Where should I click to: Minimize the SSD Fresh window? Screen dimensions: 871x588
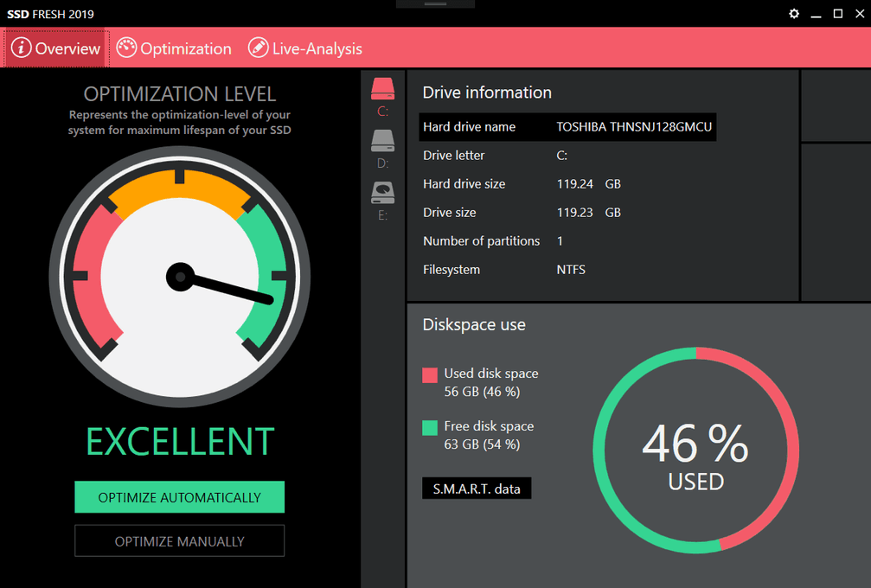point(817,14)
